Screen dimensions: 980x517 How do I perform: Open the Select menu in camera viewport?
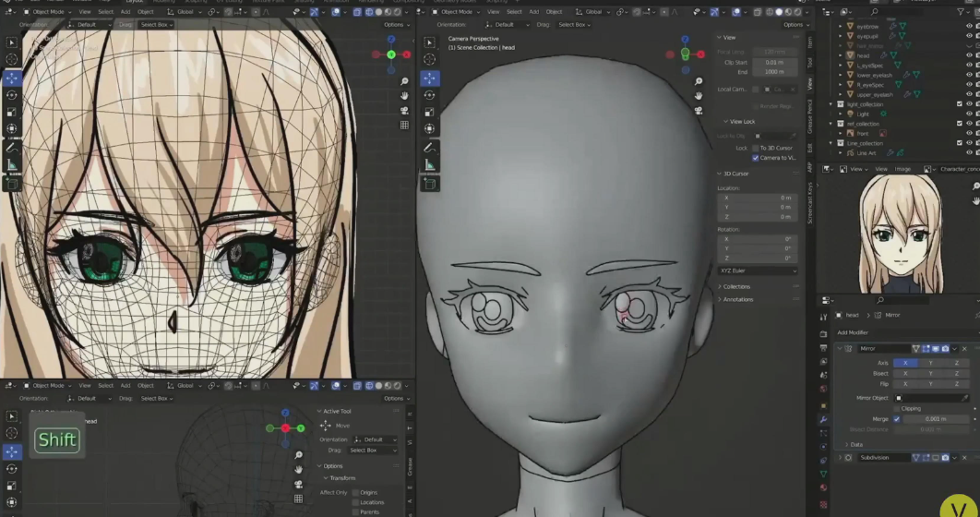point(514,12)
